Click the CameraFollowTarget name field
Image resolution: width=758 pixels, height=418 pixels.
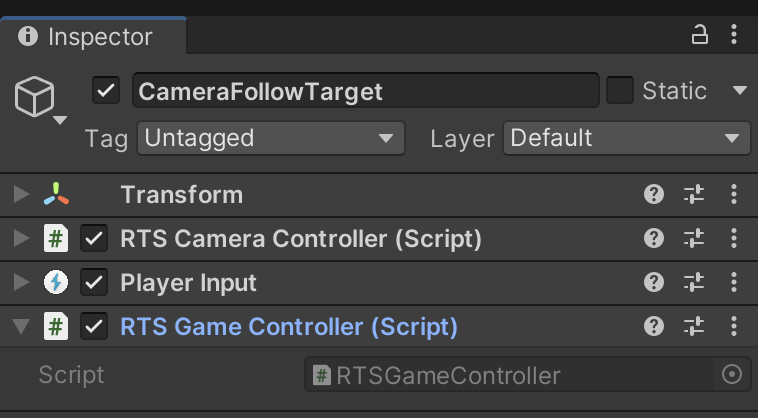point(365,91)
